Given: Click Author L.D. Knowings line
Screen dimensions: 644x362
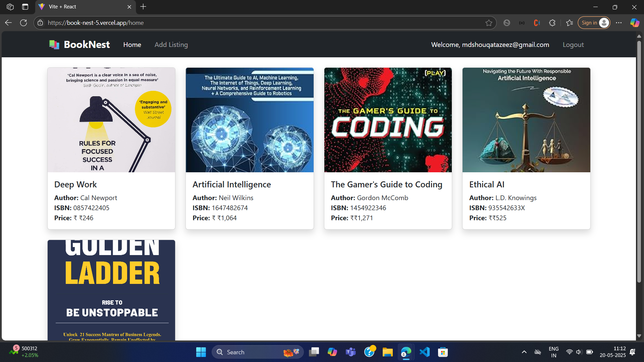Looking at the screenshot, I should pyautogui.click(x=503, y=198).
